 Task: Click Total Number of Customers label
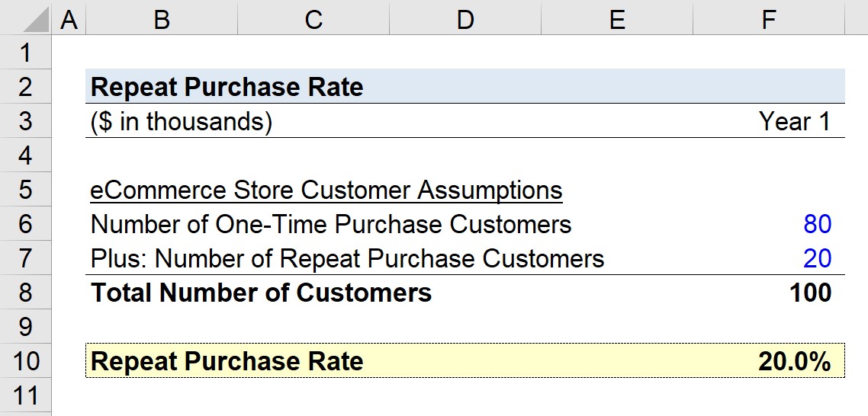tap(261, 293)
